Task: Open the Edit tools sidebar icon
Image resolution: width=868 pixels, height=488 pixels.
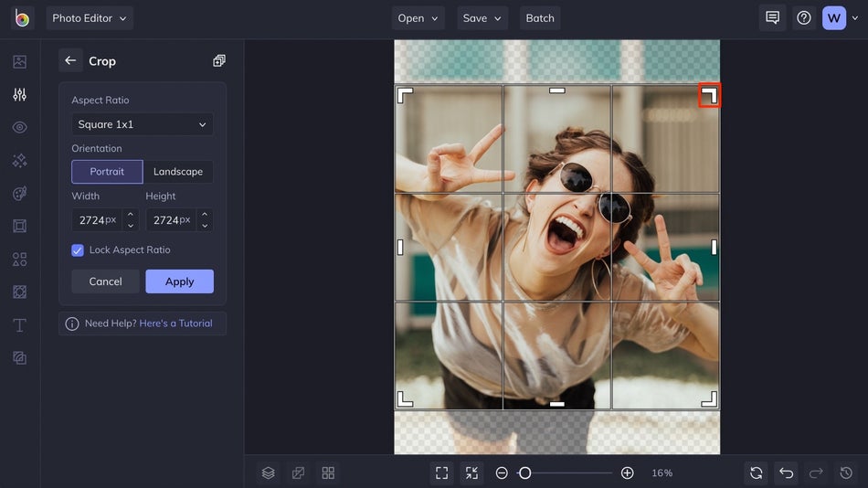Action: [x=19, y=95]
